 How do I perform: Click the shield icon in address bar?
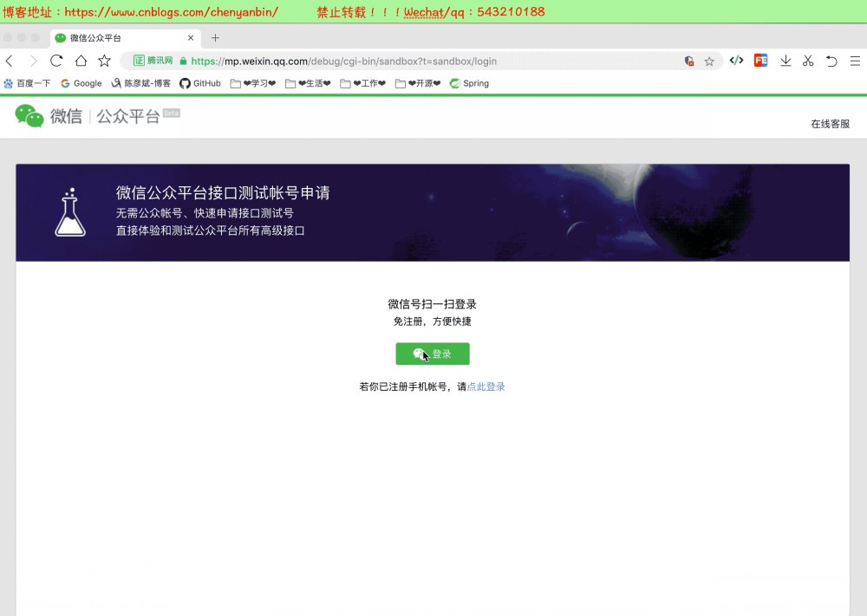689,62
